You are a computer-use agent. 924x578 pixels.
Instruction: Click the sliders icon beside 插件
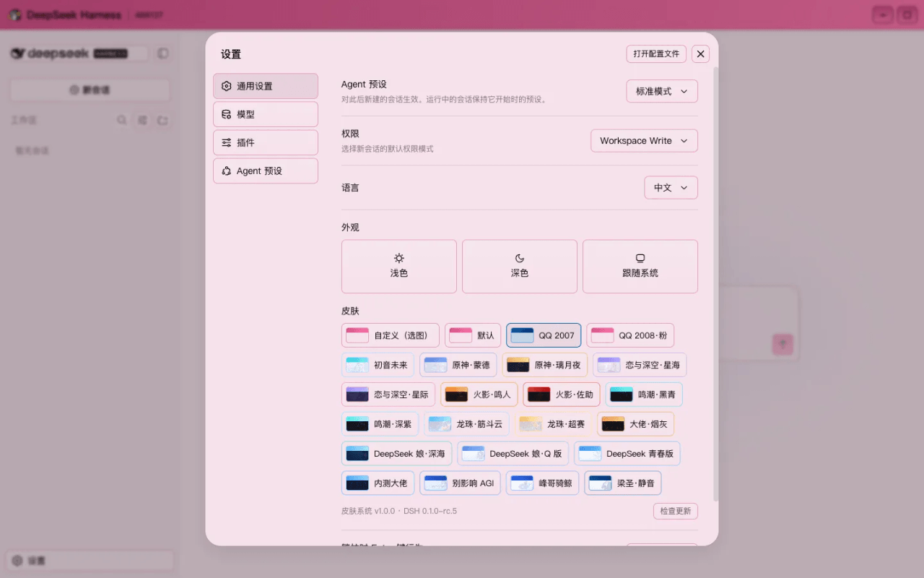[x=227, y=142]
